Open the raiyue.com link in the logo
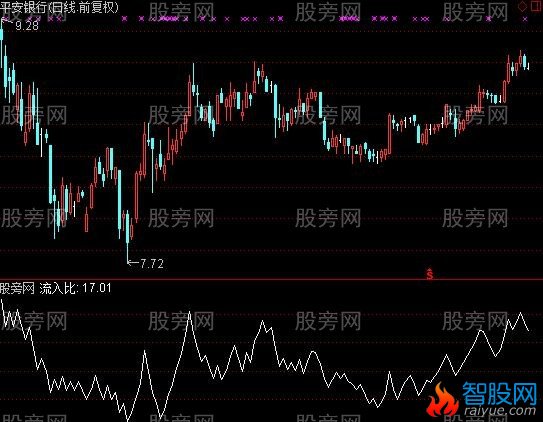The image size is (543, 422). pos(499,411)
